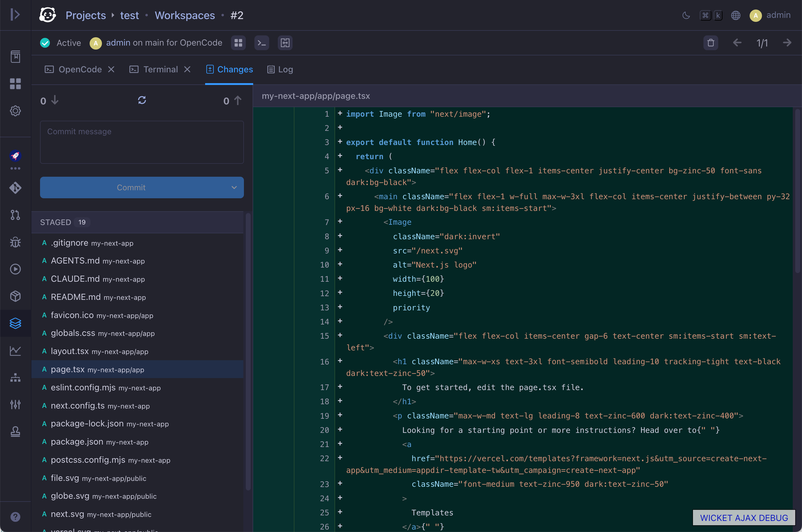Click the Commit message text field
The width and height of the screenshot is (802, 532).
(x=142, y=142)
